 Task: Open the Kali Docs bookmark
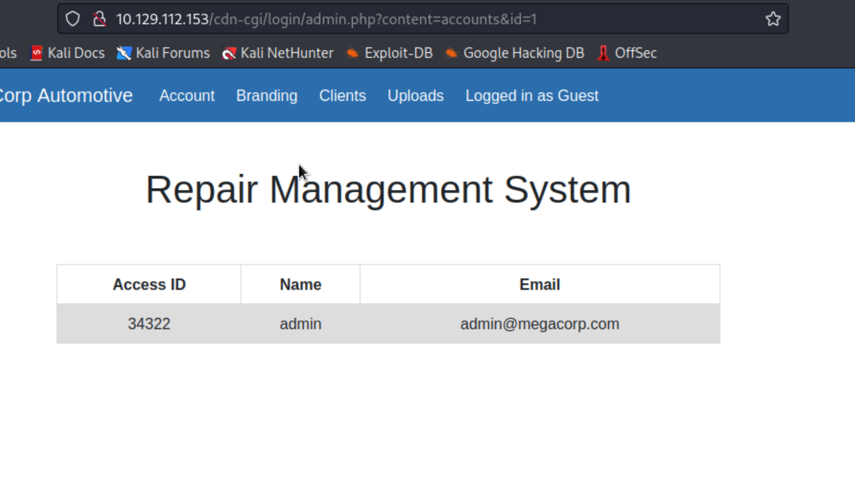pos(68,53)
